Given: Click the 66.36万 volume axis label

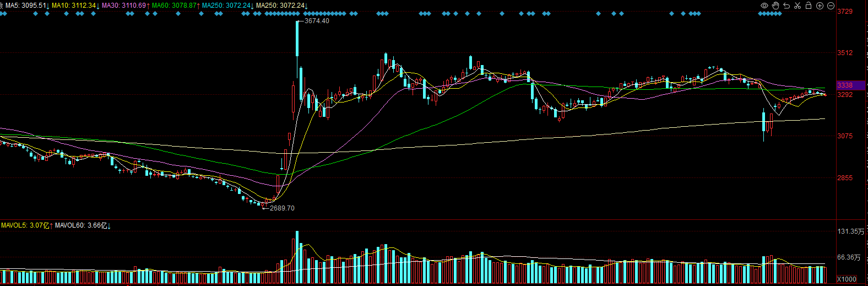Looking at the screenshot, I should tap(849, 257).
